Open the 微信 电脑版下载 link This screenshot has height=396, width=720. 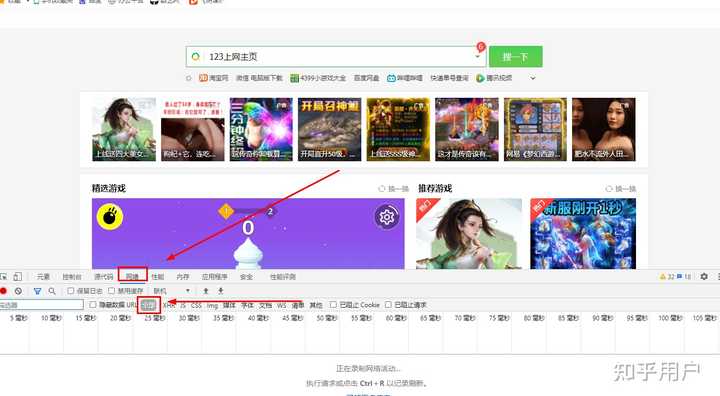click(259, 78)
